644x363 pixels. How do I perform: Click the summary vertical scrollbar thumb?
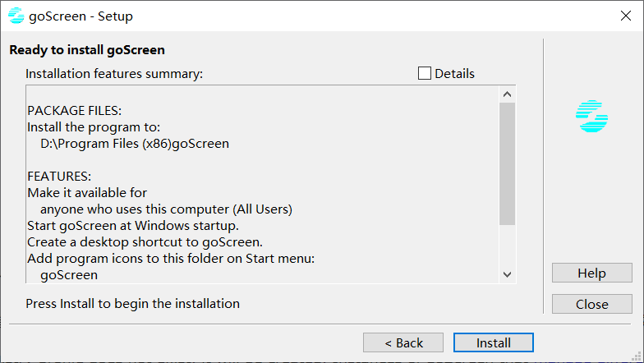pyautogui.click(x=507, y=163)
